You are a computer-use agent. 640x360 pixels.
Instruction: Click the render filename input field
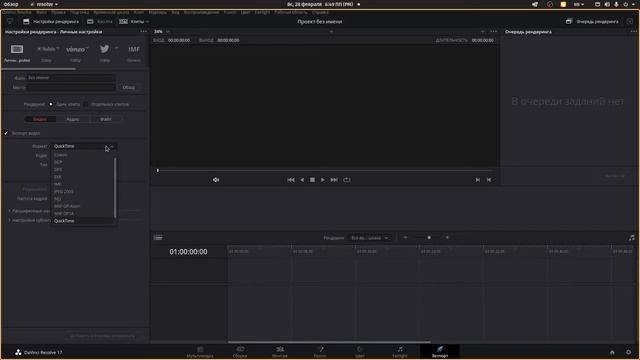(71, 78)
